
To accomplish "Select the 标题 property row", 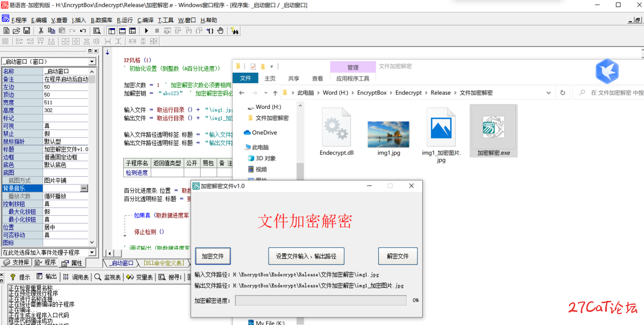I will point(45,149).
